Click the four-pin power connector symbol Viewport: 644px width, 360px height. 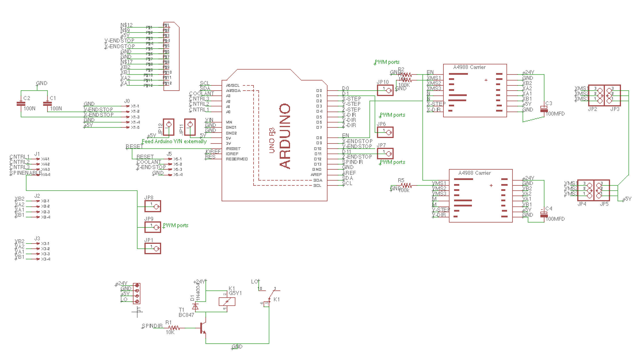137,293
